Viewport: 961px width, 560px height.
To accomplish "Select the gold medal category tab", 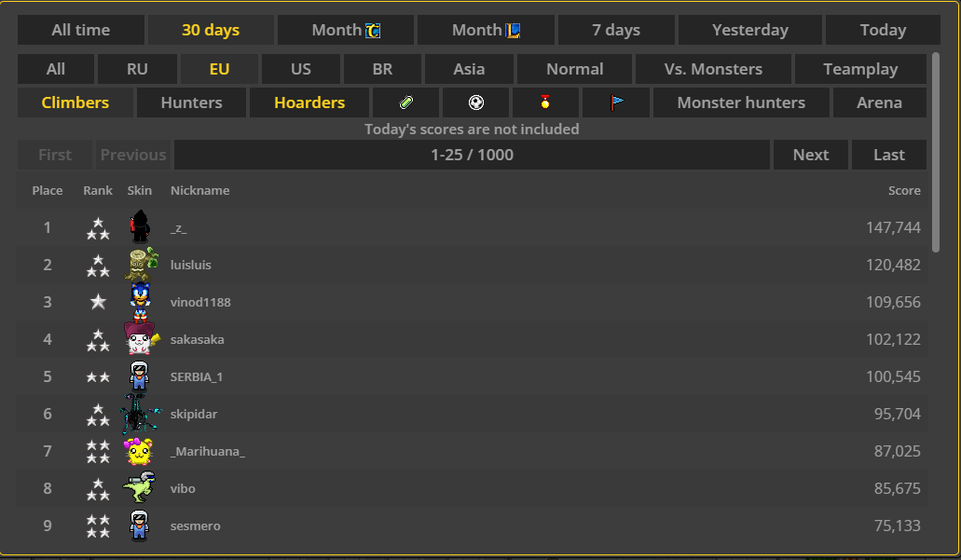I will [x=545, y=102].
